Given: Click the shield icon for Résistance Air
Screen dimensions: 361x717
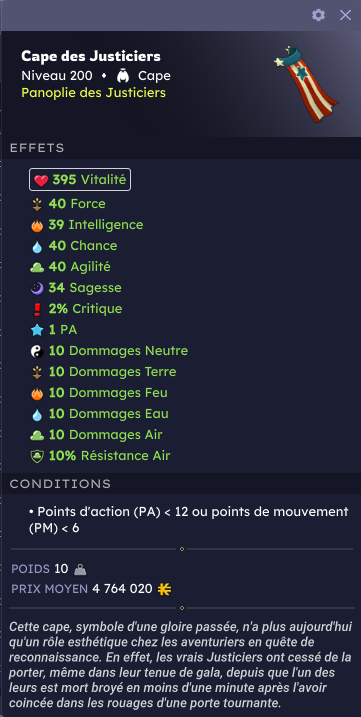Looking at the screenshot, I should pyautogui.click(x=37, y=456).
